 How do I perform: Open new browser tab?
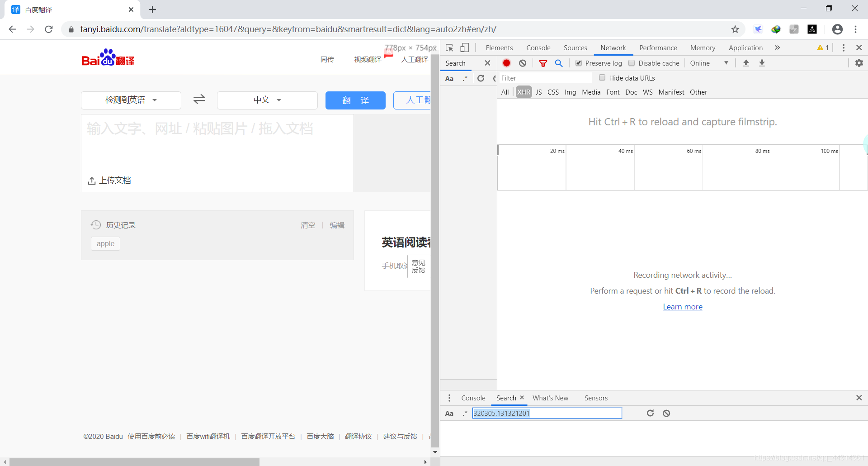(152, 10)
